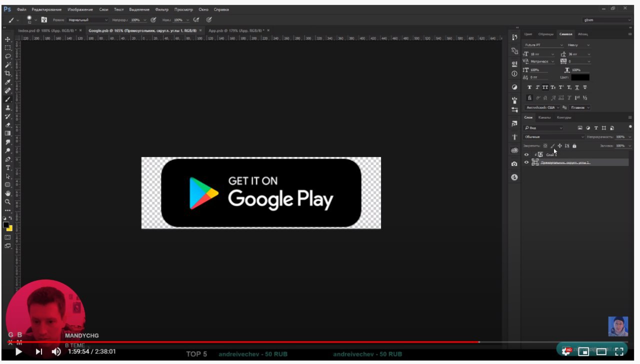Select the Zoom magnifier tool
The height and width of the screenshot is (364, 640).
click(7, 201)
